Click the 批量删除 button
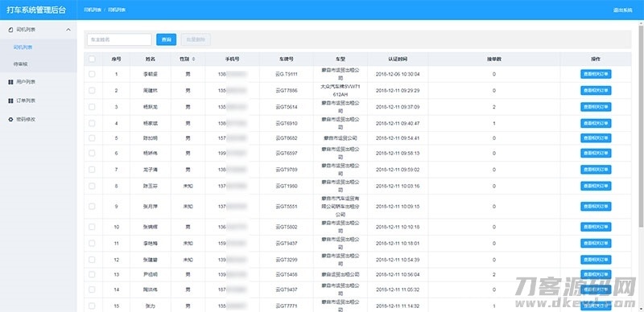This screenshot has width=644, height=312. point(196,39)
